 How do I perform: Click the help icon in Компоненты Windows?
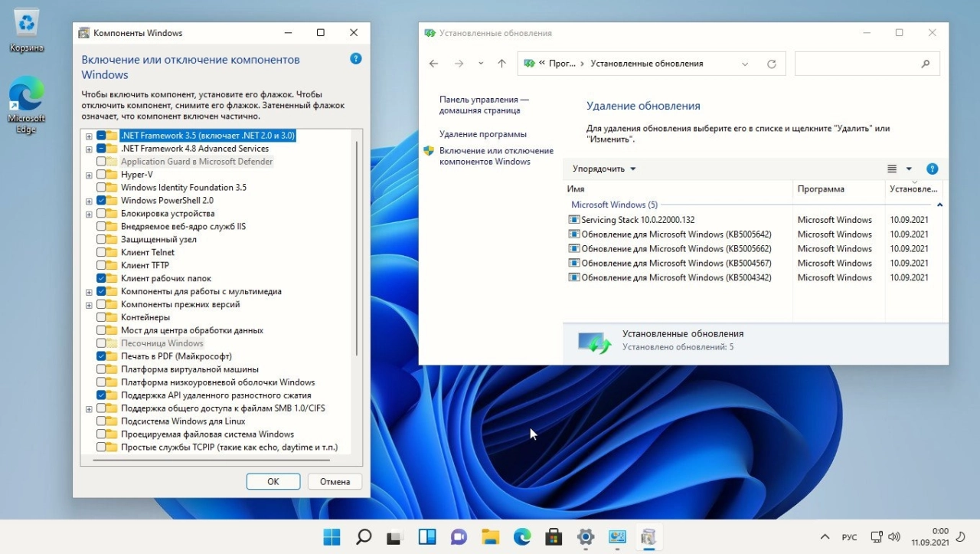click(x=355, y=59)
